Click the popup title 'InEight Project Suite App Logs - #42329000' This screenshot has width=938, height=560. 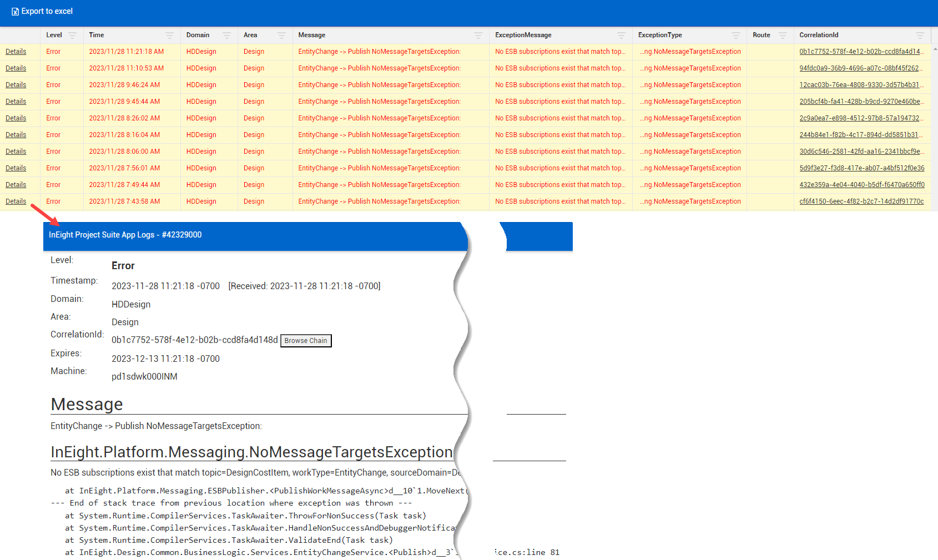point(125,235)
